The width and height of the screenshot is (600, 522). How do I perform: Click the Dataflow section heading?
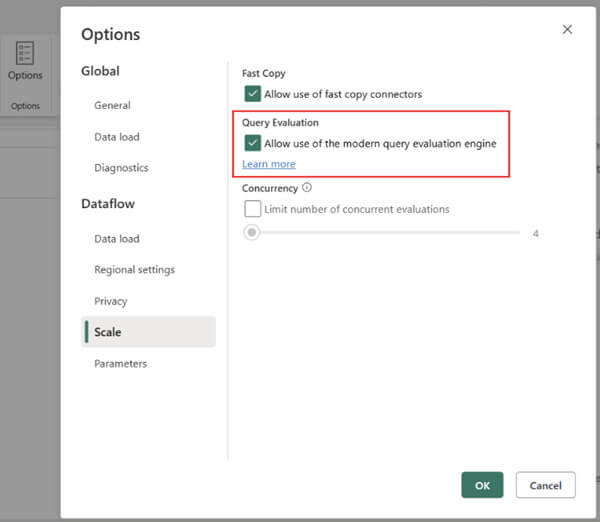click(x=108, y=204)
